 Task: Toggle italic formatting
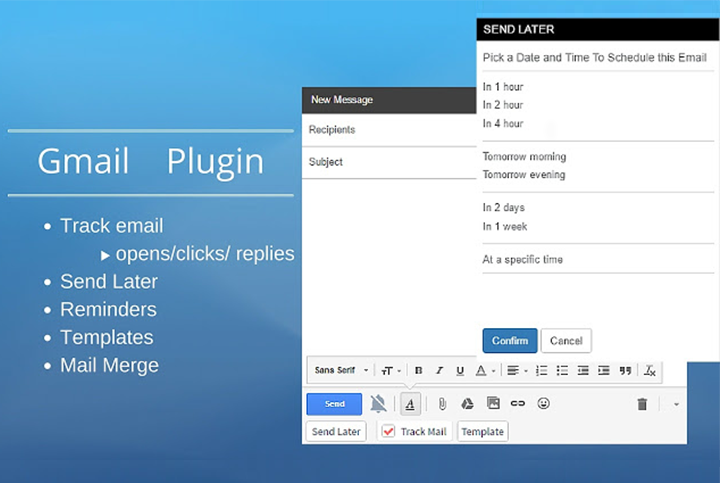[439, 371]
